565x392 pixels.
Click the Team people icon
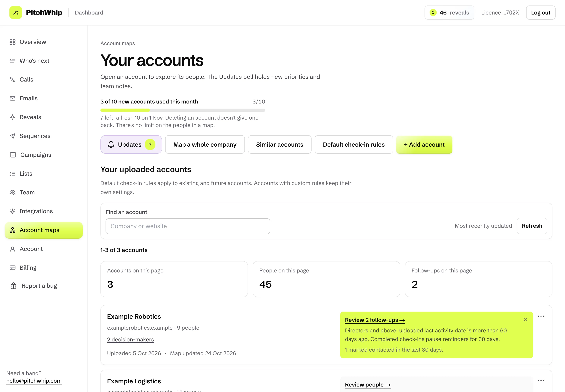[13, 192]
